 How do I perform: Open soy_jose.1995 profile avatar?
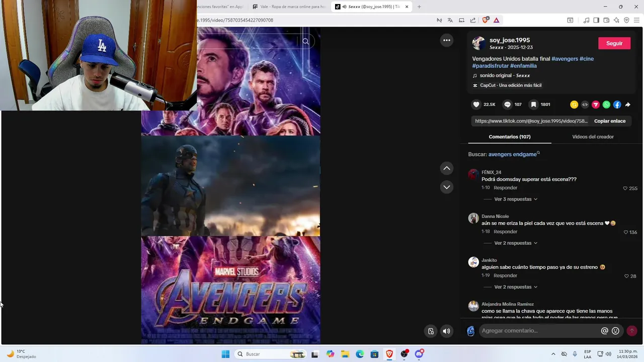478,43
